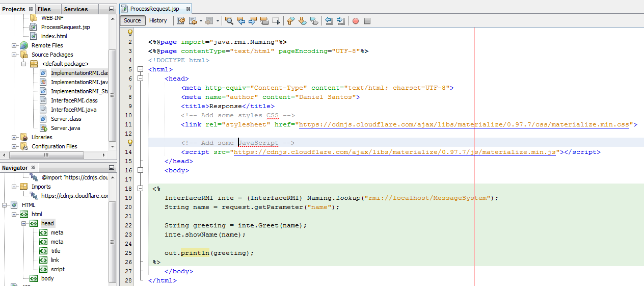Select InterfaceRMI.java file

pyautogui.click(x=73, y=110)
